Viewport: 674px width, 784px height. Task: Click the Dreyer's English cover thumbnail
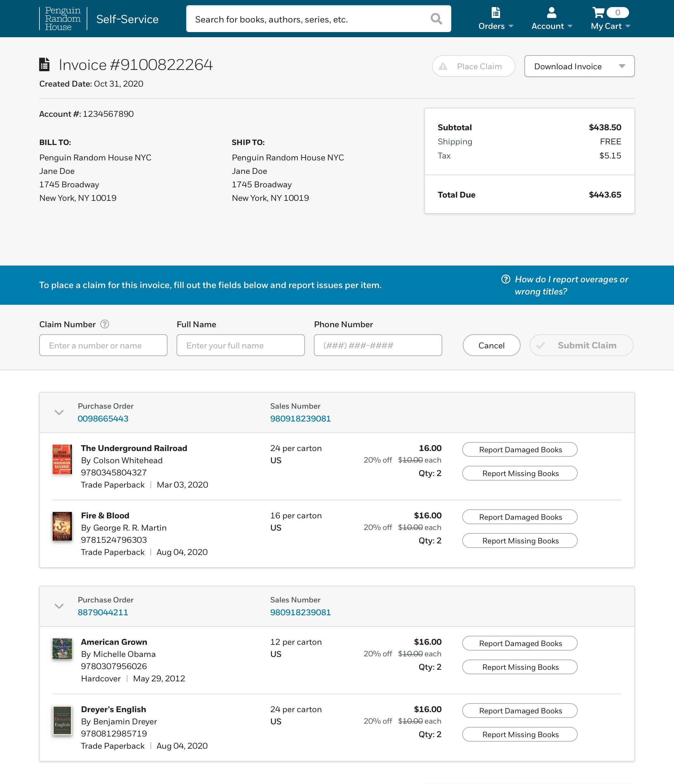click(x=62, y=720)
